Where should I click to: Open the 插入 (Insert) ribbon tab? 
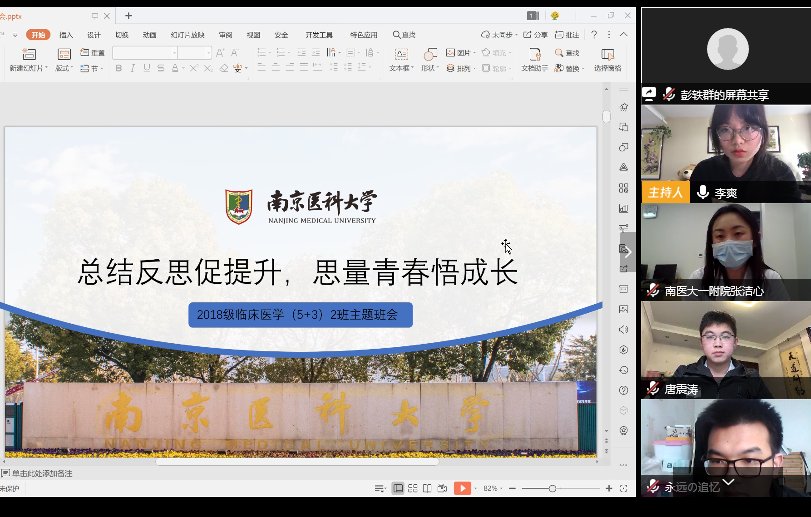coord(66,34)
